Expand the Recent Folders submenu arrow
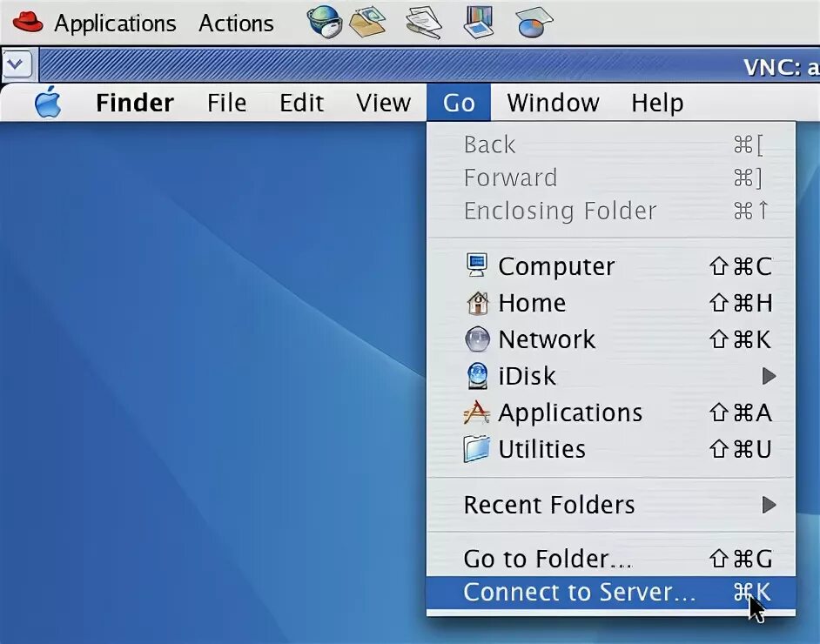 (x=769, y=505)
